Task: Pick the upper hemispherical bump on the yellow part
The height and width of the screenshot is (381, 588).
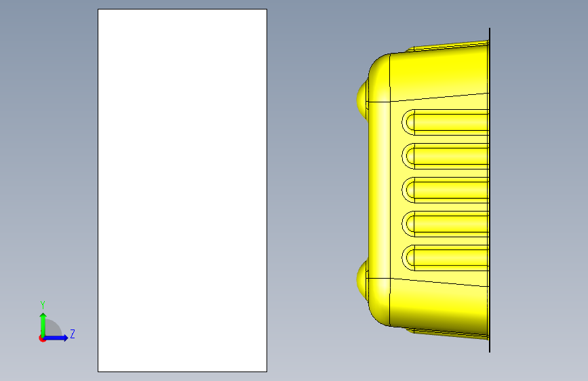Action: pos(362,100)
